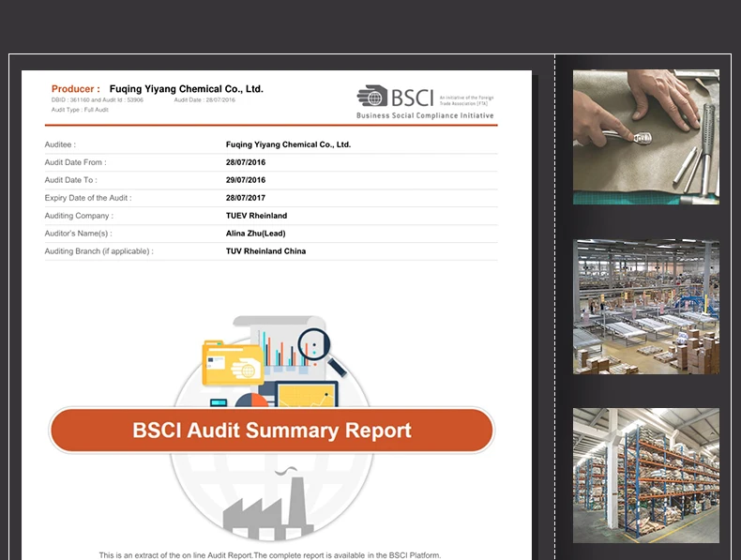Click Auditee value 'Fuqing Yiyang Chemical Co., Ltd.'

tap(288, 144)
